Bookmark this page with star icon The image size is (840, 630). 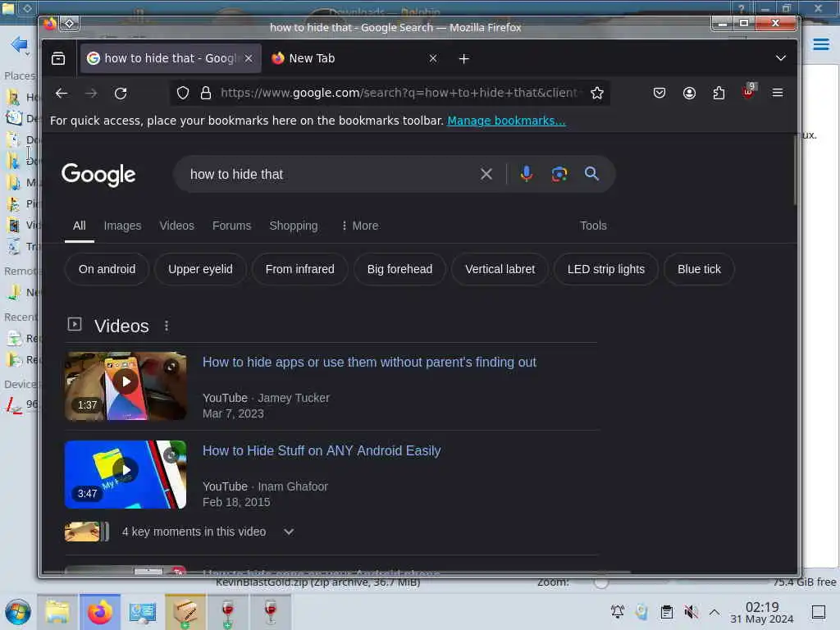coord(597,94)
